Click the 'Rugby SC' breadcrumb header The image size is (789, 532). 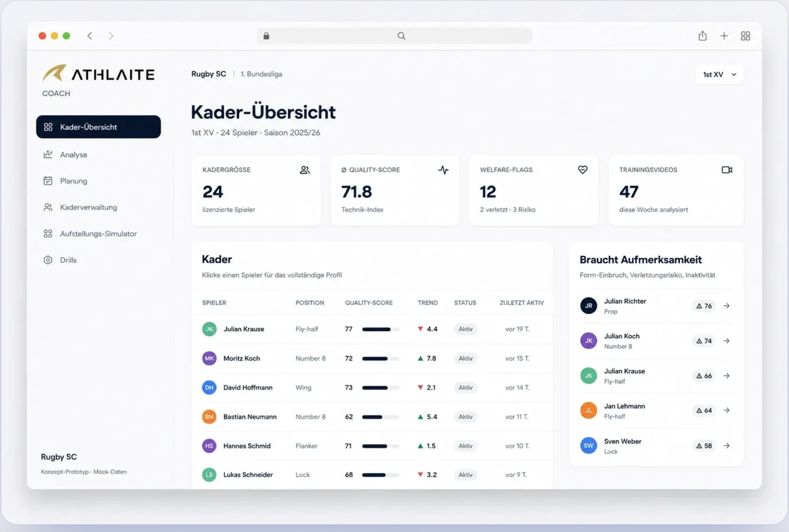coord(209,74)
